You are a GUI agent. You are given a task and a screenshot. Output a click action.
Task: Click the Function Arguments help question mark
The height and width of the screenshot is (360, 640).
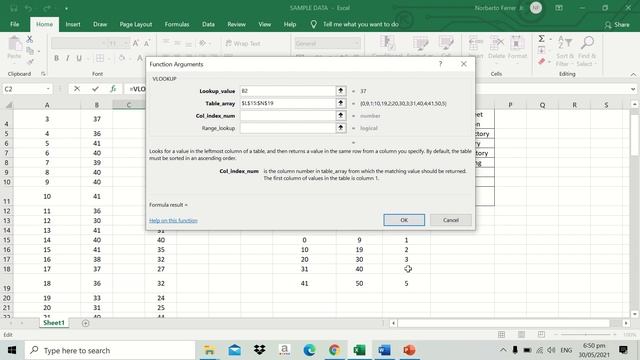[x=440, y=64]
